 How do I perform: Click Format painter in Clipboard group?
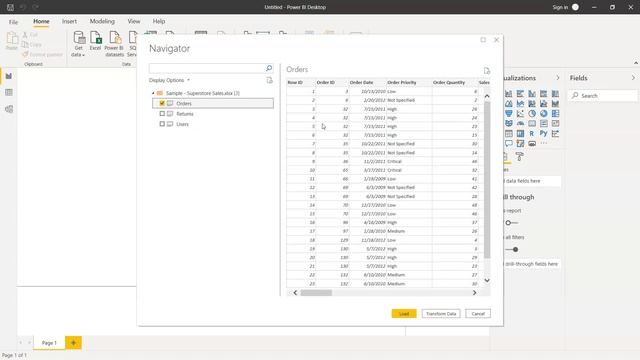tap(42, 54)
